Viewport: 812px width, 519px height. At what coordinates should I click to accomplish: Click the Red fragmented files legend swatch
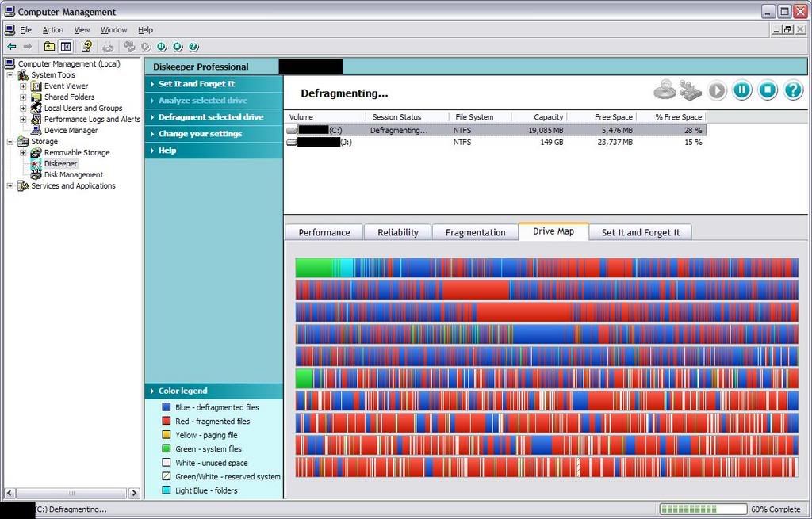pos(167,422)
